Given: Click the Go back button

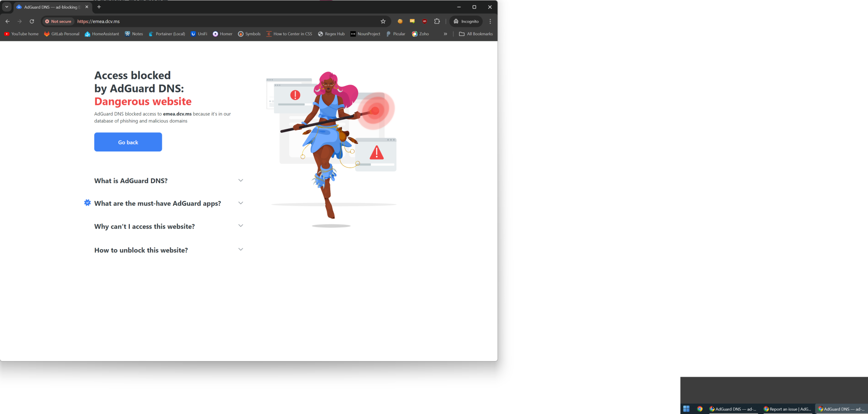Looking at the screenshot, I should click(128, 142).
